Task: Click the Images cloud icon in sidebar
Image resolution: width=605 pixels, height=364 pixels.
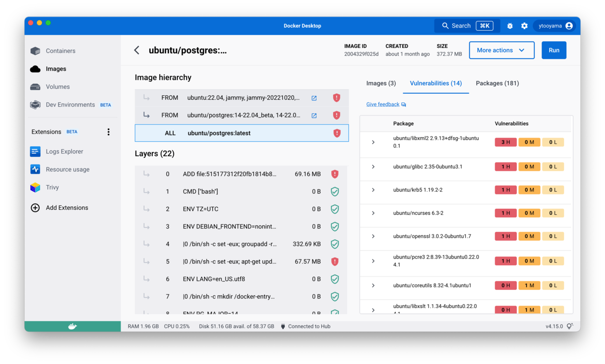Action: coord(35,69)
